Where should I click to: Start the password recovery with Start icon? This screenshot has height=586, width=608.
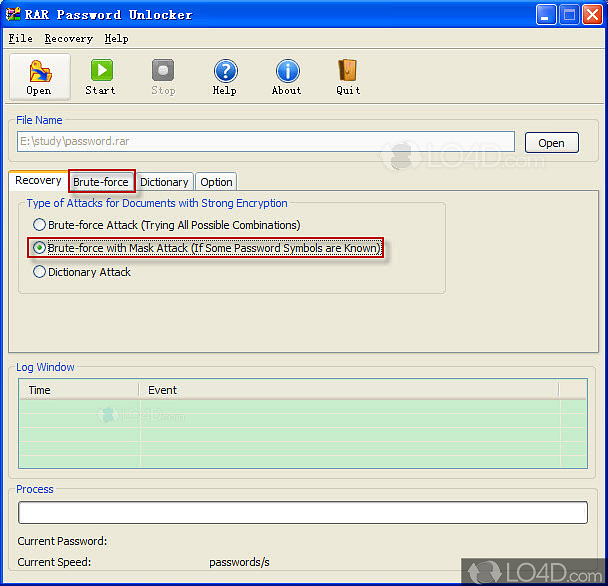(x=101, y=77)
